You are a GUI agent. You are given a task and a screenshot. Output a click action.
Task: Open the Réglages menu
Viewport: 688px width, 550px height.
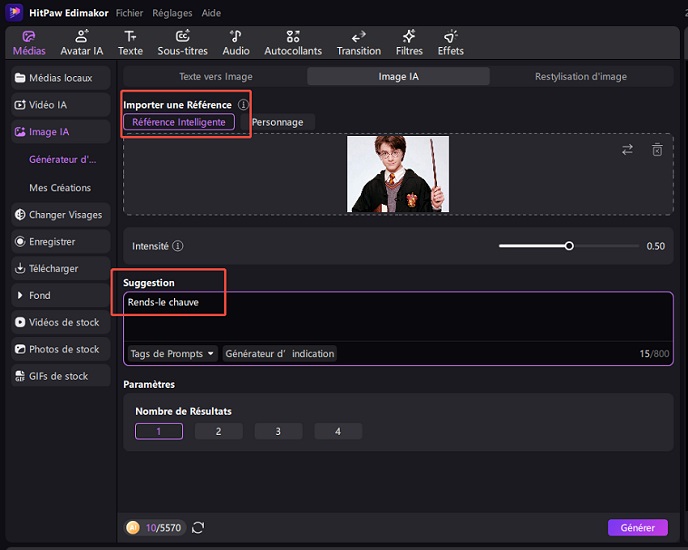[172, 13]
